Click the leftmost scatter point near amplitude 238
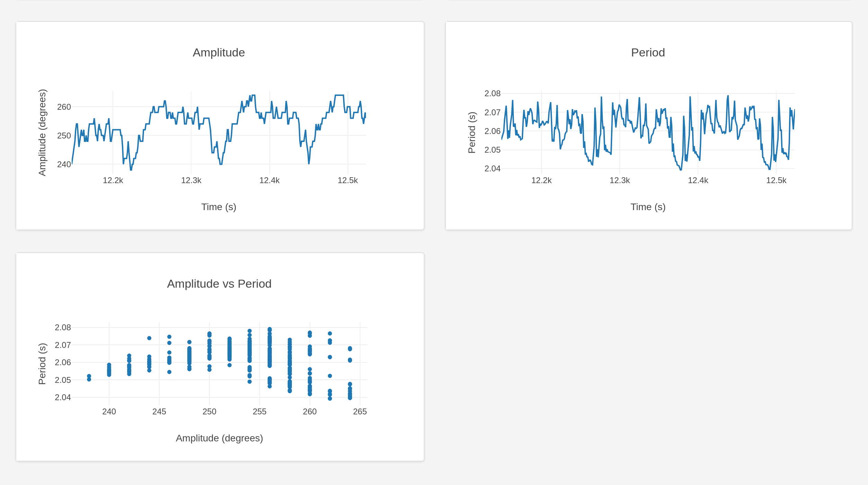Screen dimensions: 868x485 coord(89,376)
